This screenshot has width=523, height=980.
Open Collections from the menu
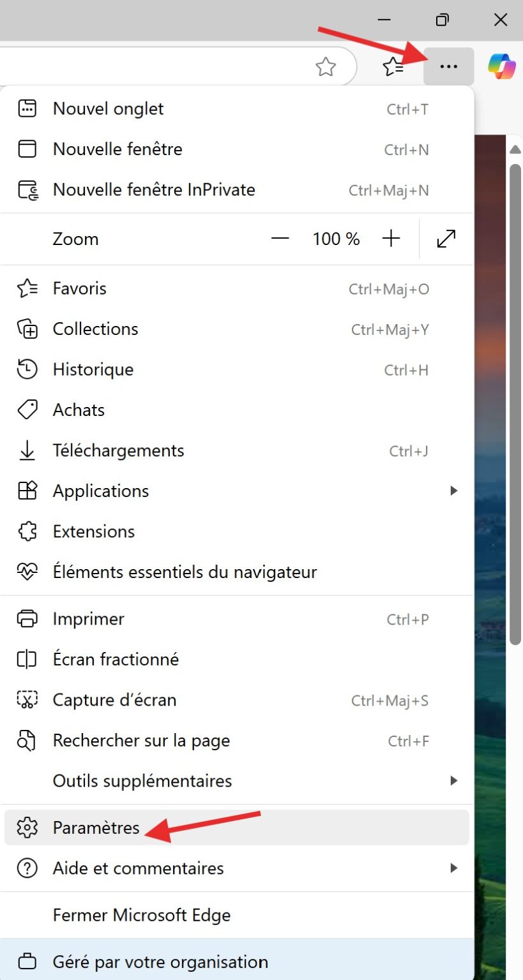click(95, 329)
